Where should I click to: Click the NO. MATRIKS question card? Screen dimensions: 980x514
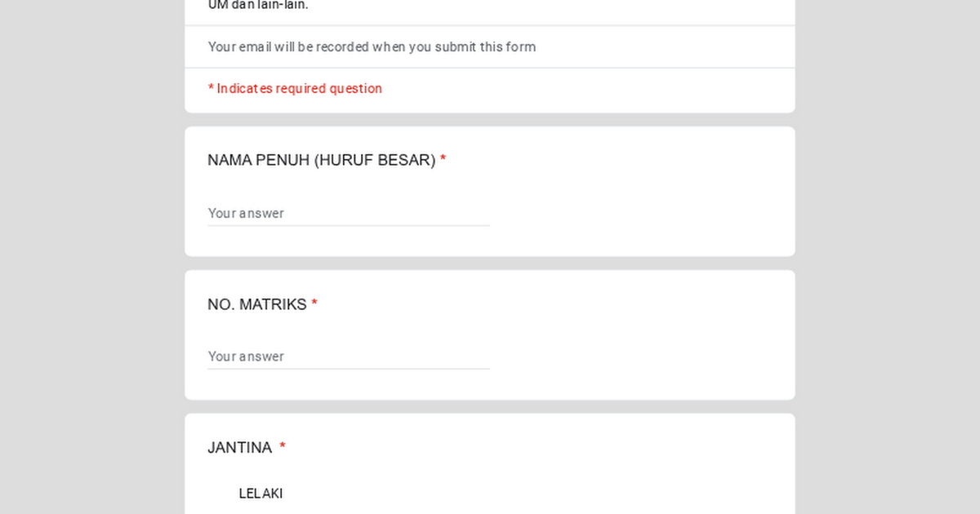490,335
